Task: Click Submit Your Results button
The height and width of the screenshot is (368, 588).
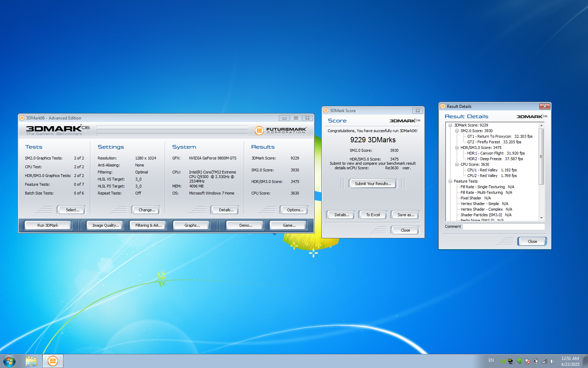Action: tap(373, 184)
